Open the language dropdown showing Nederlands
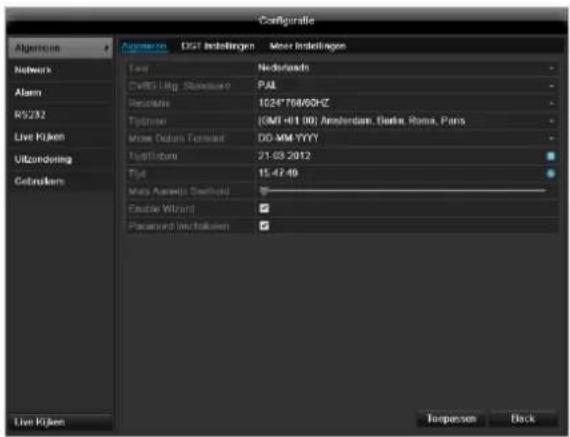The width and height of the screenshot is (570, 437). tap(406, 68)
